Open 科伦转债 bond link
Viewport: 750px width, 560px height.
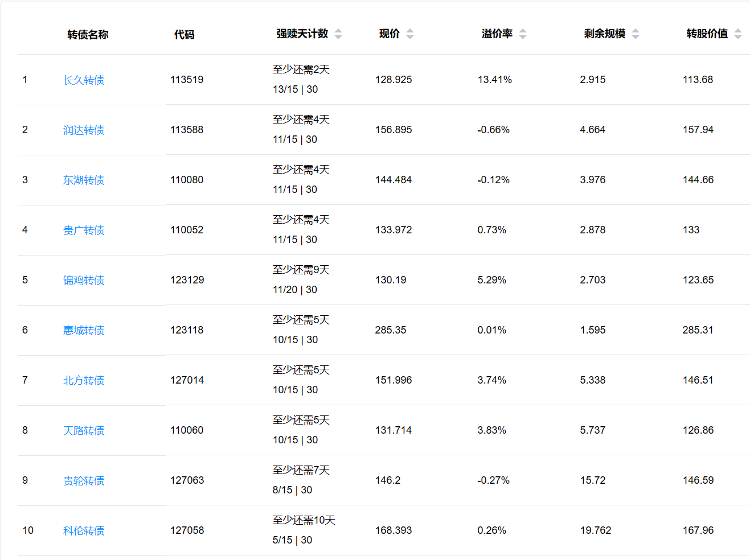pos(84,531)
